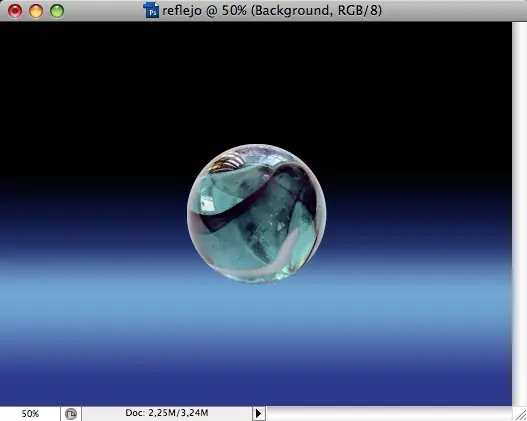Click the center of the glass marble
Image resolution: width=527 pixels, height=421 pixels.
[x=256, y=214]
